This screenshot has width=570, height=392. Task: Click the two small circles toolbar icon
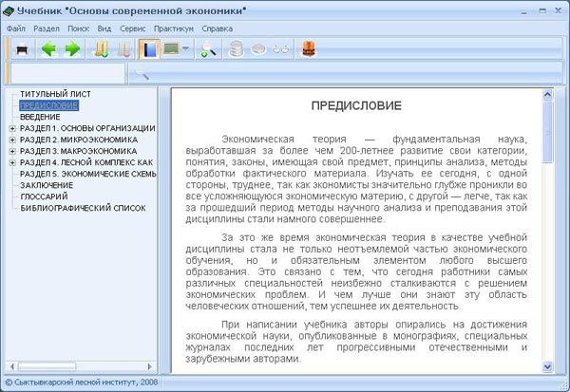pyautogui.click(x=281, y=49)
